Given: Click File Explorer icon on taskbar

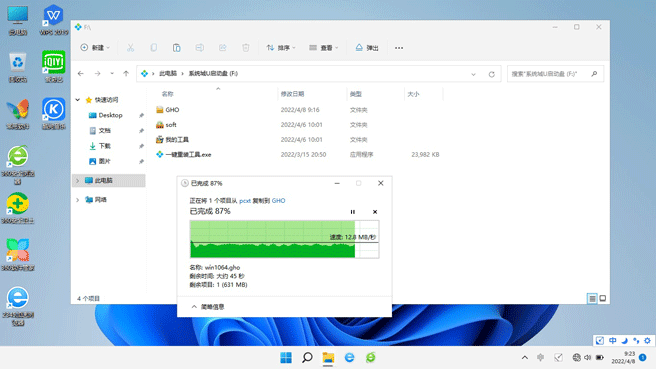Looking at the screenshot, I should click(328, 358).
